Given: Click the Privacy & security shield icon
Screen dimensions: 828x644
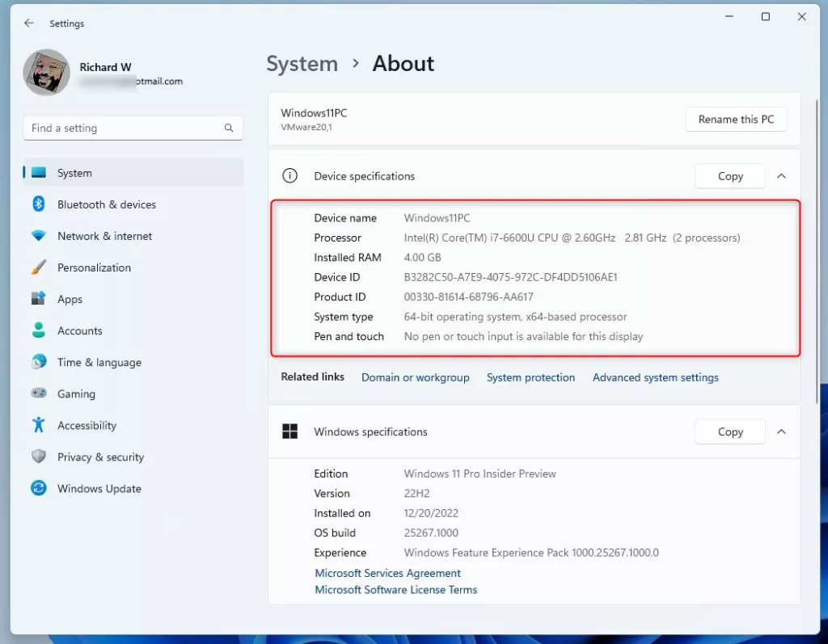Looking at the screenshot, I should (x=39, y=457).
